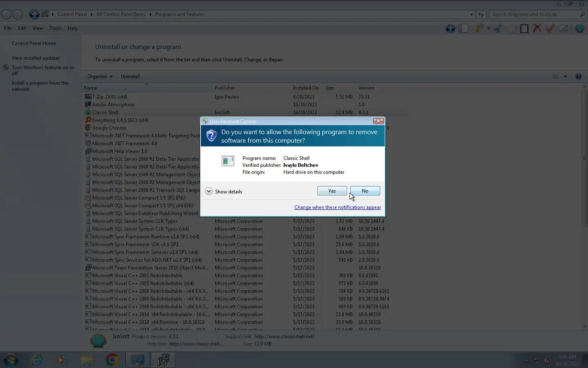Sort by the Installed On column header
The width and height of the screenshot is (588, 368).
pyautogui.click(x=306, y=88)
